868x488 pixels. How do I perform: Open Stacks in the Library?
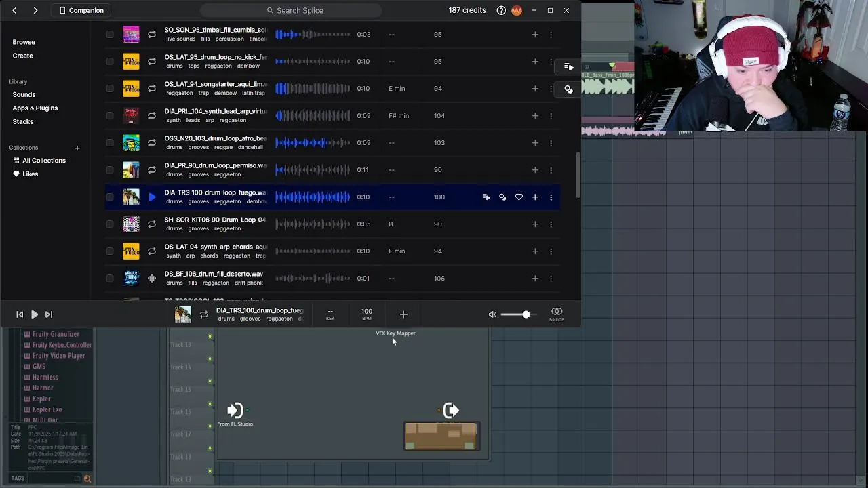(22, 121)
